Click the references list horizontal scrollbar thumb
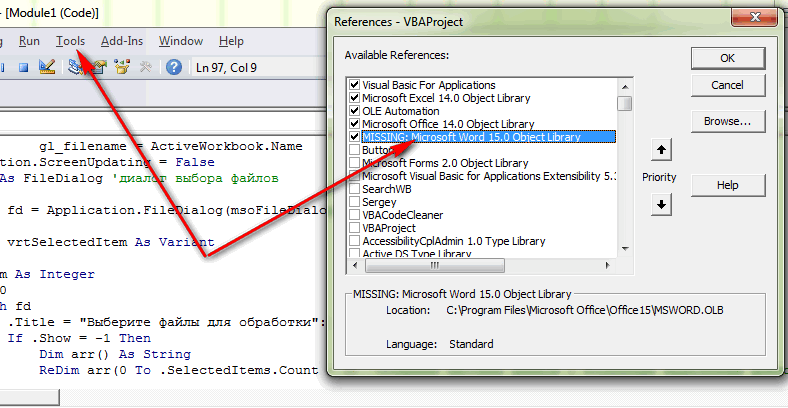Screen dimensions: 788x408 click(x=435, y=265)
